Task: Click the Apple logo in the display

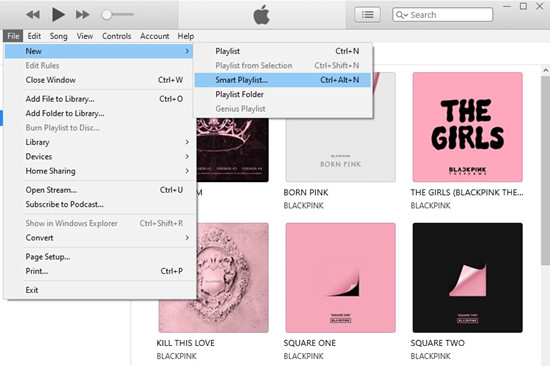Action: 261,15
